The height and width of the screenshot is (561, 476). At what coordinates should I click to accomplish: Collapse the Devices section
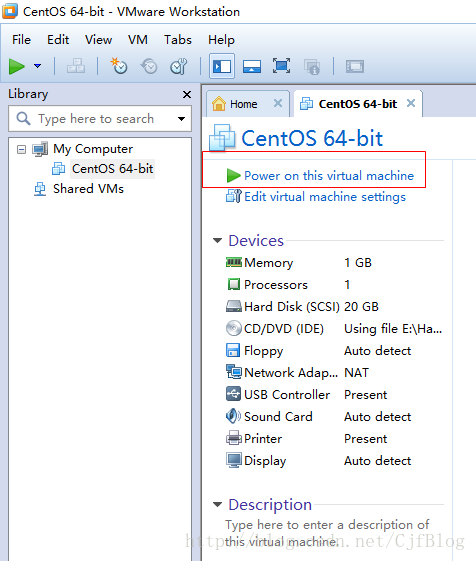click(218, 240)
